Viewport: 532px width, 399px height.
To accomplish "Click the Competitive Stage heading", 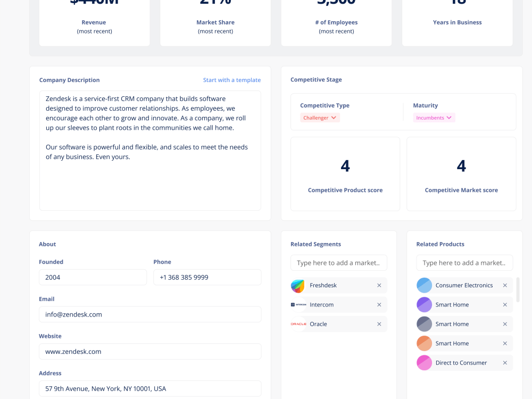I will point(316,80).
